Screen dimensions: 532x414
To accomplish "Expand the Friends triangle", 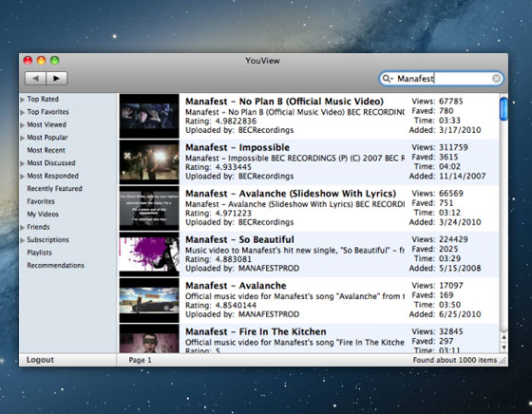I will (x=23, y=227).
